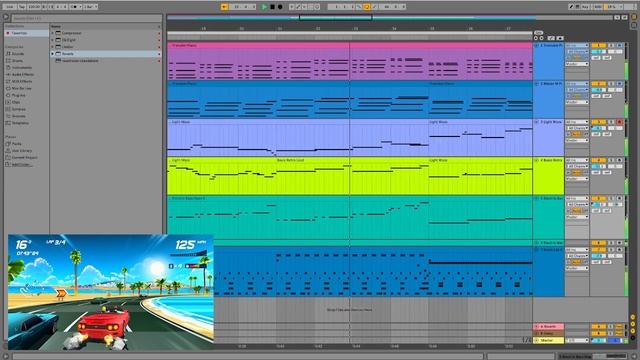Click the Lock Envelopes button beside locators

coord(551,38)
